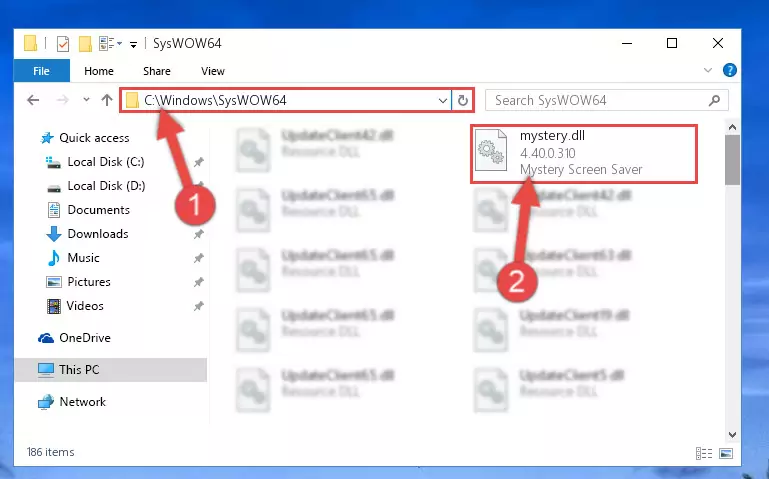Switch to the Share ribbon tab
Viewport: 769px width, 479px height.
[157, 71]
